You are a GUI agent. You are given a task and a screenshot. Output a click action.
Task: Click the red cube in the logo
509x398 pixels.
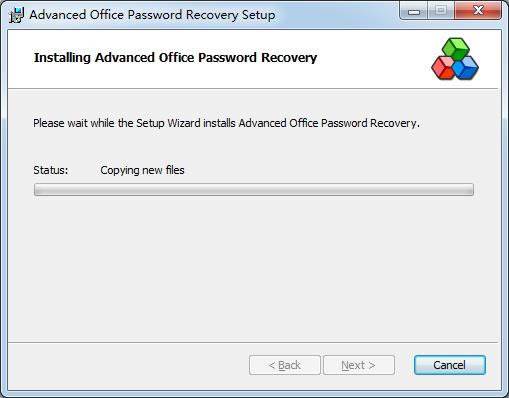click(443, 68)
